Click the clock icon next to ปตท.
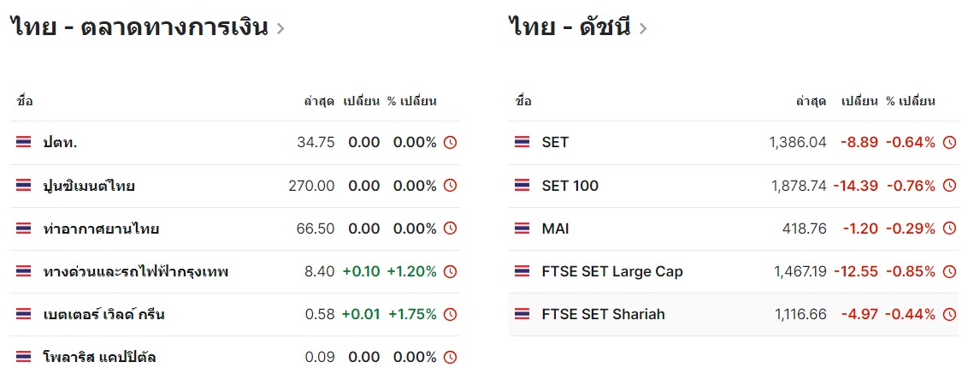The width and height of the screenshot is (980, 368). pos(450,143)
